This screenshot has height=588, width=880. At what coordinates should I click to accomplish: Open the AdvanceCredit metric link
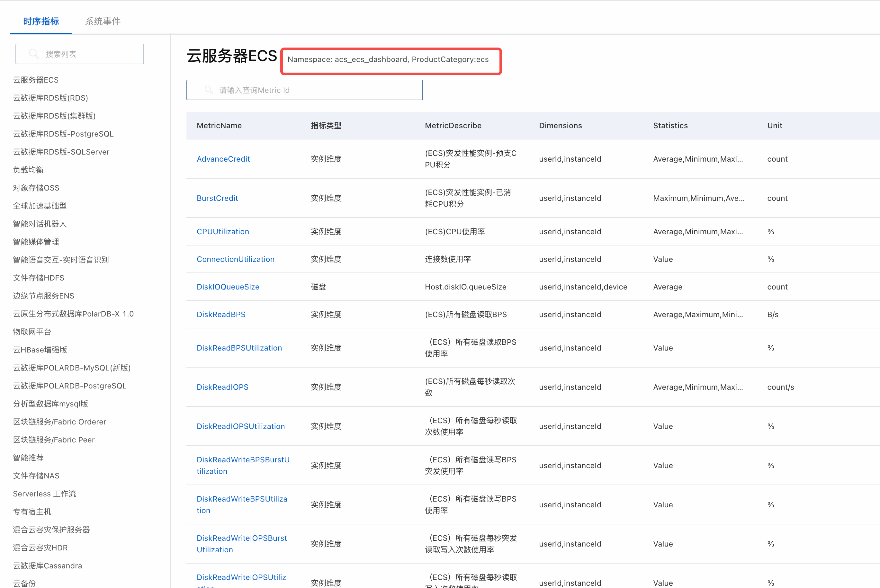click(x=223, y=159)
